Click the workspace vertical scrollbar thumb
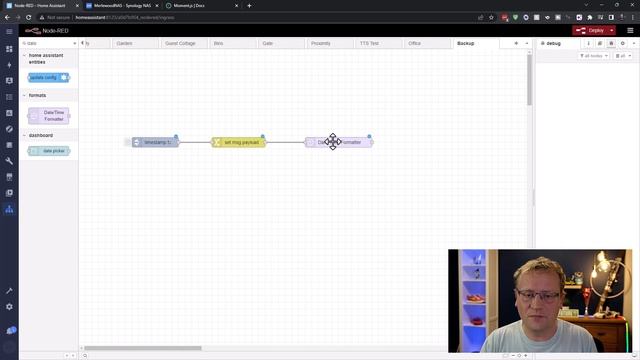Screen dimensions: 640x360 click(529, 80)
